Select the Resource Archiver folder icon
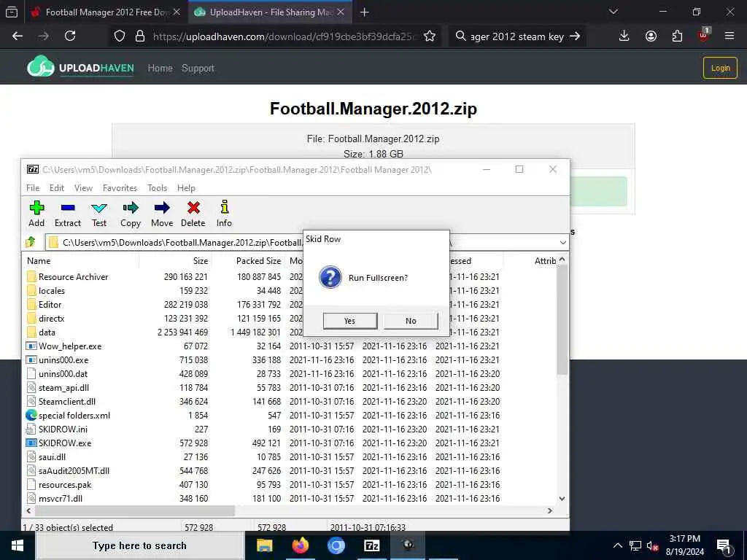The image size is (747, 560). (x=32, y=276)
